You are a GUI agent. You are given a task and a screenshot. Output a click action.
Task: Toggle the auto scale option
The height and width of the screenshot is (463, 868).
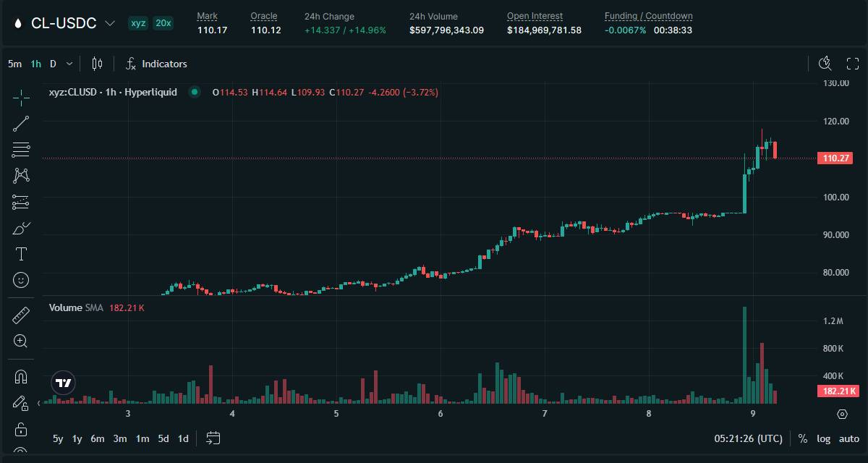click(848, 438)
